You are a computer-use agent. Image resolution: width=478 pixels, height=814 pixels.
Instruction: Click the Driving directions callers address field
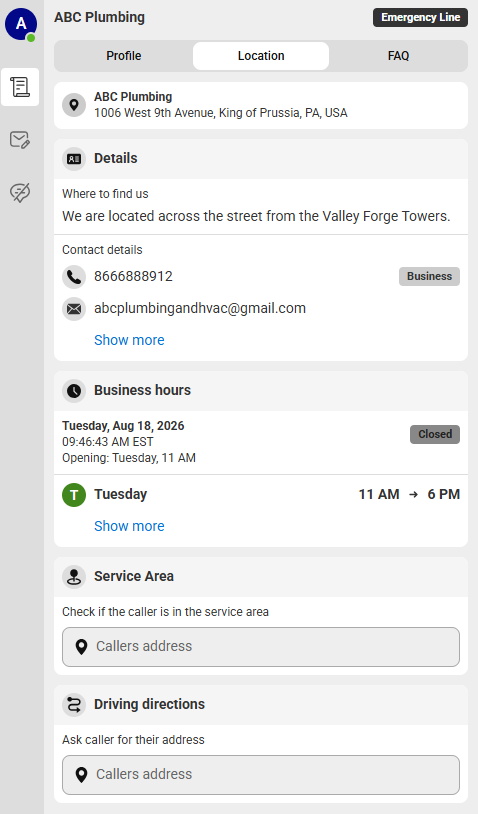261,775
